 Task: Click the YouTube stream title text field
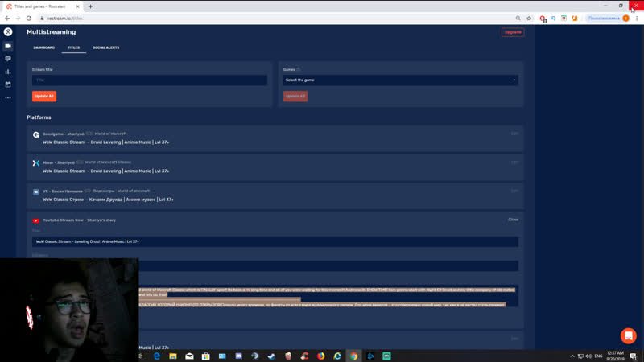point(275,241)
